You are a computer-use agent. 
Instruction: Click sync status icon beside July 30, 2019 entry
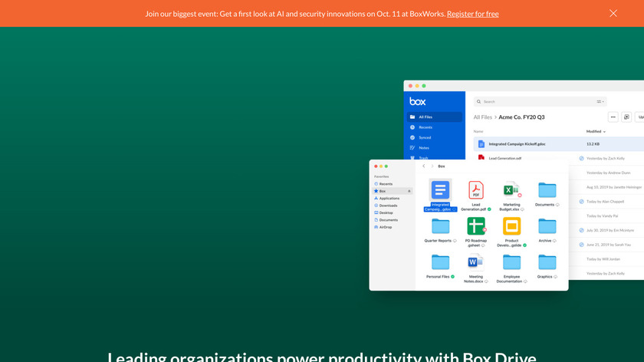click(x=582, y=231)
